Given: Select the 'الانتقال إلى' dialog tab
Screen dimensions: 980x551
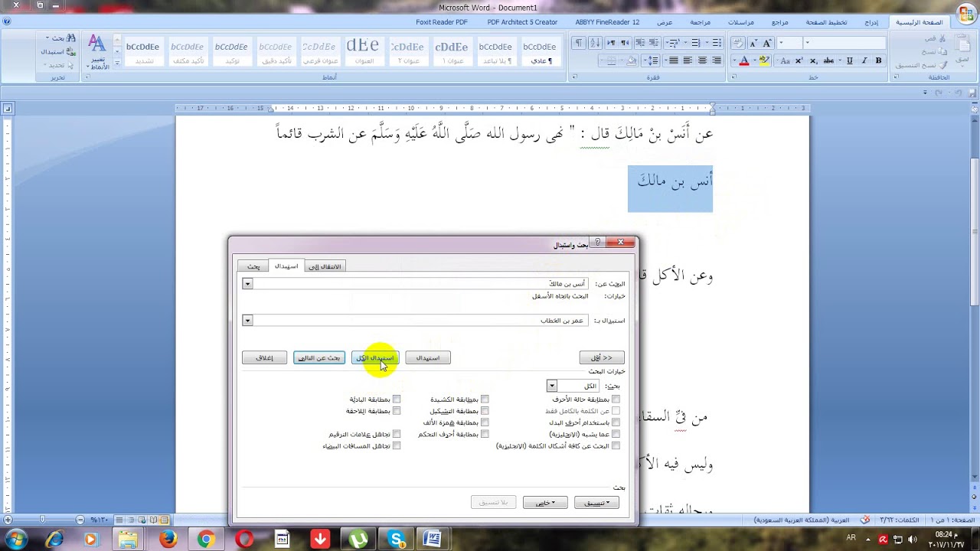Looking at the screenshot, I should click(x=325, y=266).
